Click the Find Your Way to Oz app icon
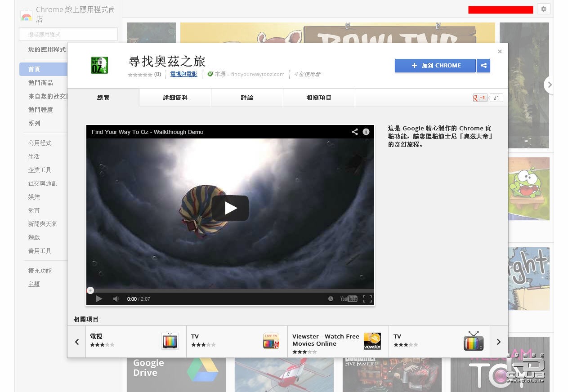This screenshot has height=392, width=568. tap(99, 65)
